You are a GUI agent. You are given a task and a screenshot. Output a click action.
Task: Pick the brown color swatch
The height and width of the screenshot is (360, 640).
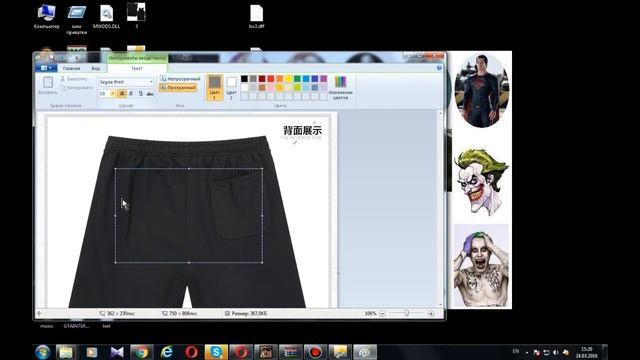pyautogui.click(x=262, y=87)
